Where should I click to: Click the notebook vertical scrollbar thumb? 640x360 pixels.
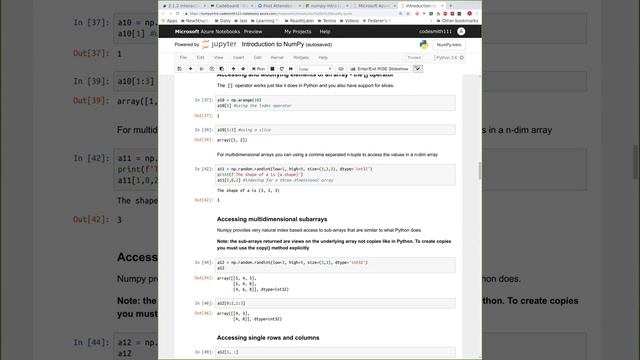(x=480, y=171)
